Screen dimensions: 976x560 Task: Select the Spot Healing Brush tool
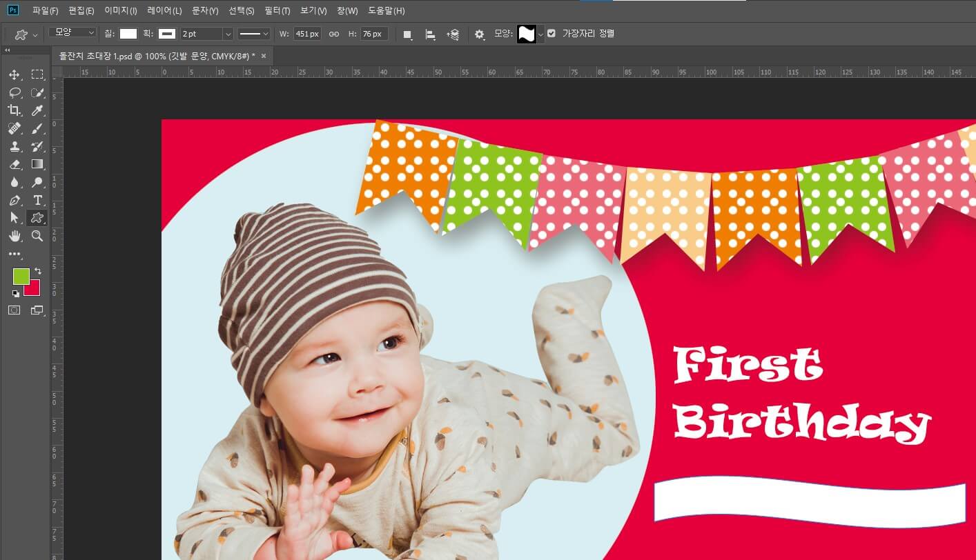[x=14, y=128]
